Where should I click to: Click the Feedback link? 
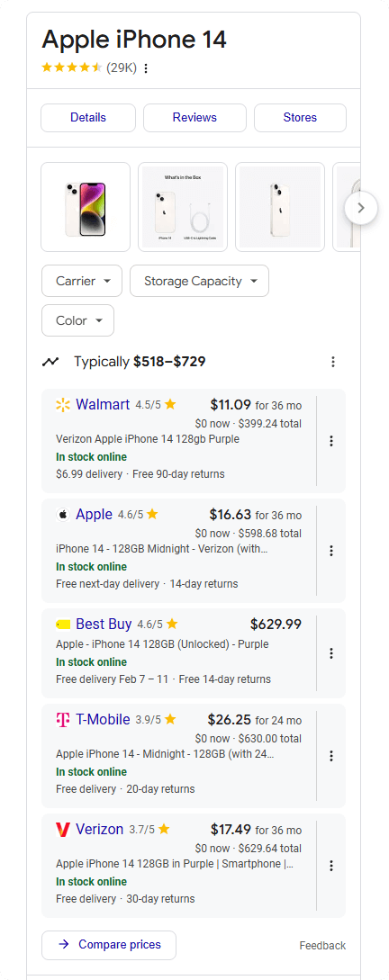click(x=322, y=945)
